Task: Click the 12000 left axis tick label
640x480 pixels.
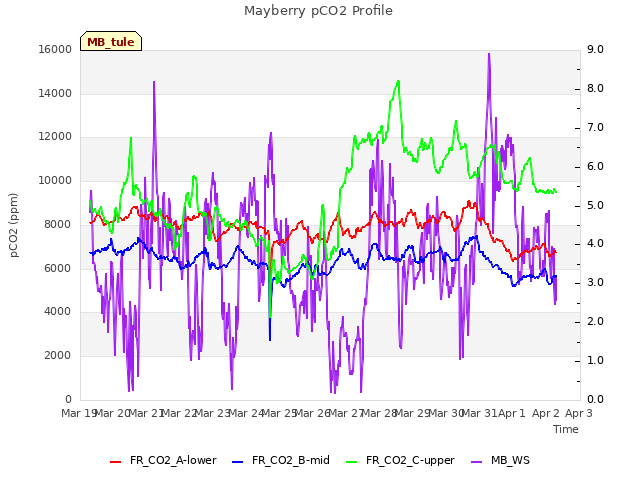Action: [55, 137]
